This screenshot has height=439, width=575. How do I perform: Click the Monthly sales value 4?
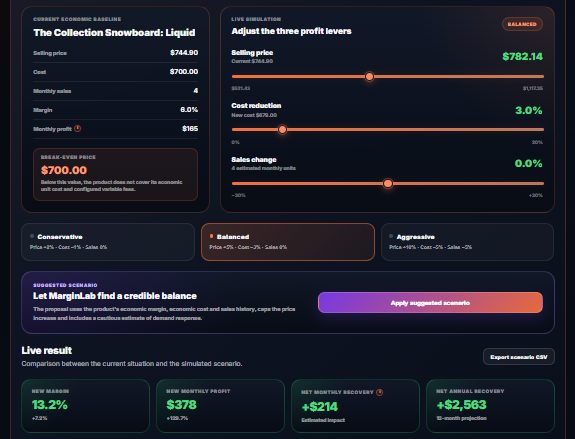pyautogui.click(x=196, y=91)
